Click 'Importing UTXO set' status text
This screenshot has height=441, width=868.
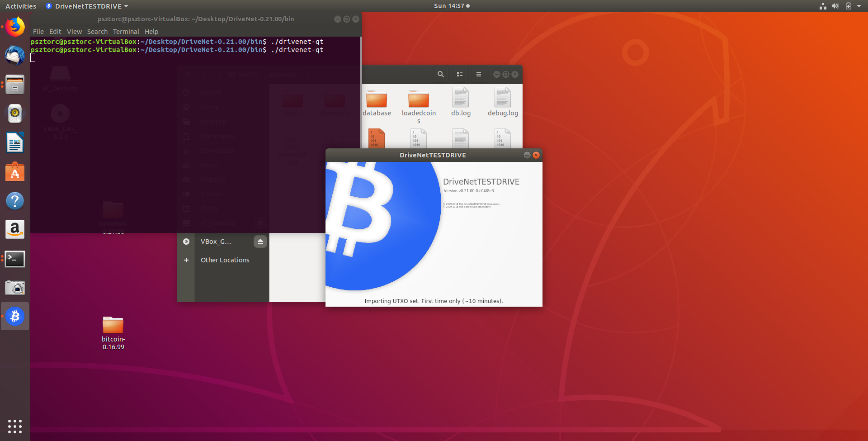click(434, 301)
